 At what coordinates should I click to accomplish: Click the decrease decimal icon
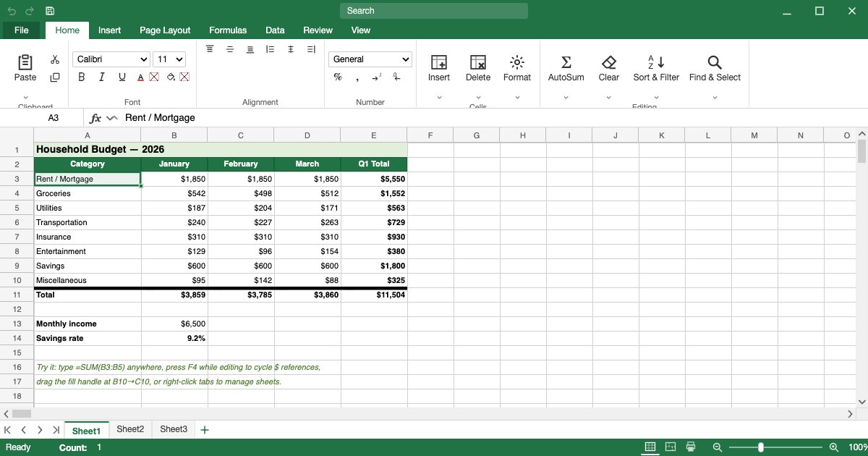(396, 77)
